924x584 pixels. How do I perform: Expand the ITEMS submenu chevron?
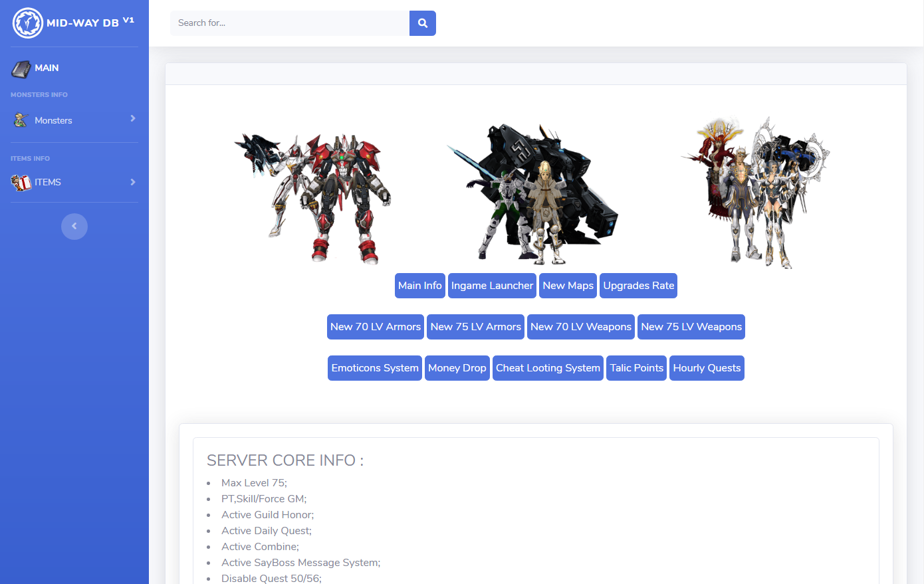[133, 182]
